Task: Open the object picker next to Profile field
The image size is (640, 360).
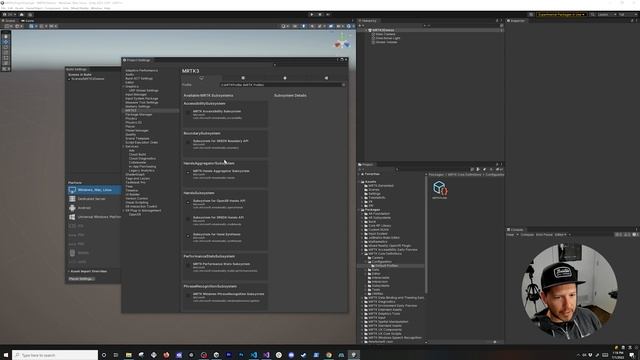Action: [x=344, y=85]
